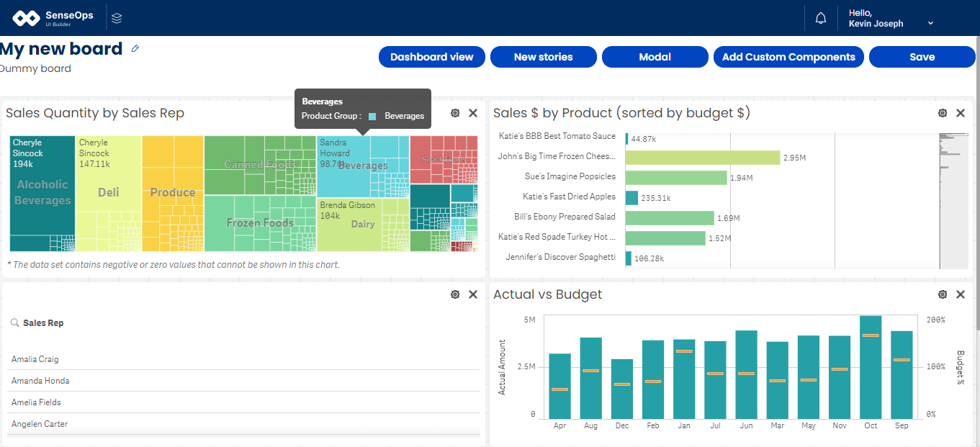The width and height of the screenshot is (980, 447).
Task: Close the Sales Quantity by Sales Rep panel
Action: (473, 113)
